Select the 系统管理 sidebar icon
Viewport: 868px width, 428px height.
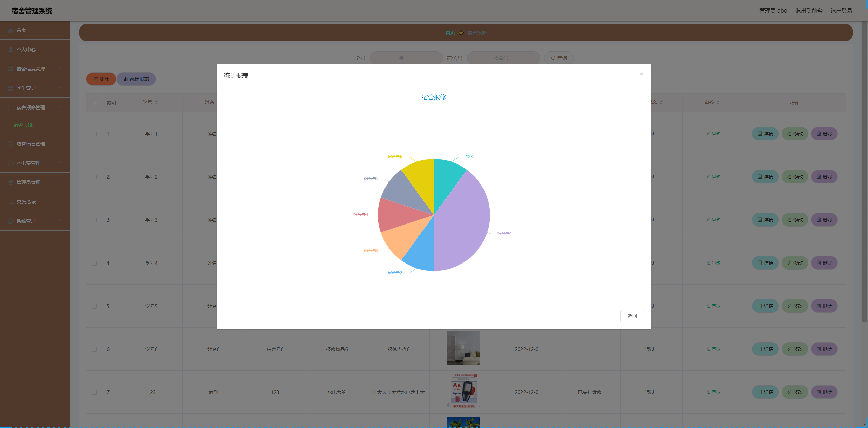11,221
